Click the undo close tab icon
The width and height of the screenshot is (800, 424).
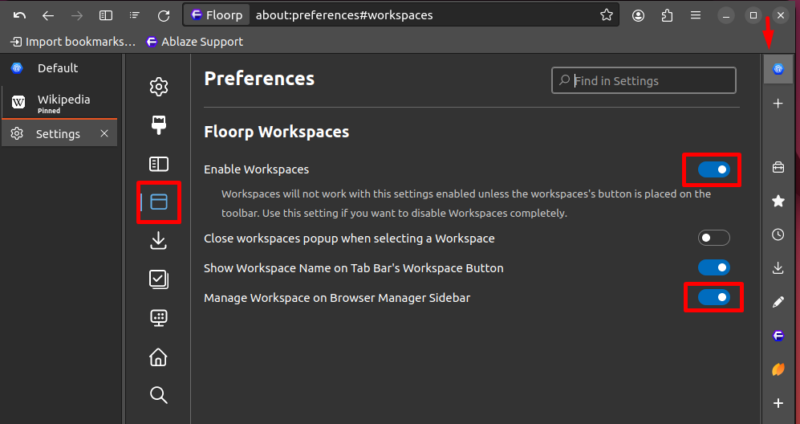[19, 15]
